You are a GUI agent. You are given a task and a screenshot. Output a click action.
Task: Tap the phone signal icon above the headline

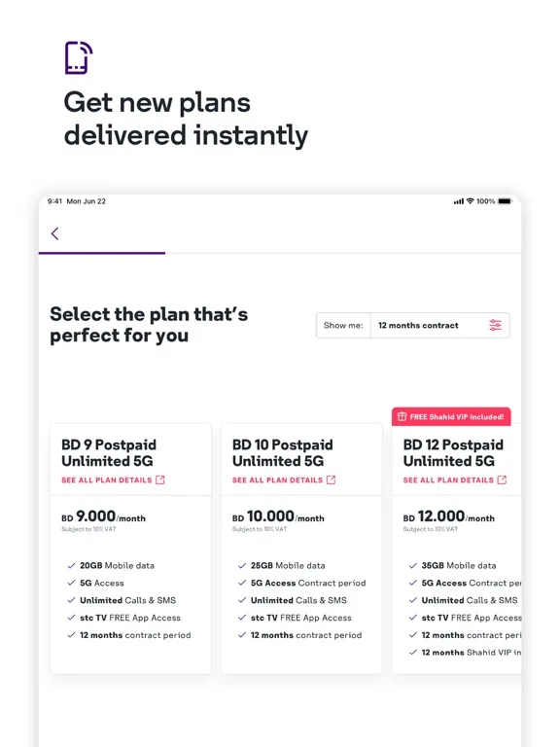click(79, 57)
